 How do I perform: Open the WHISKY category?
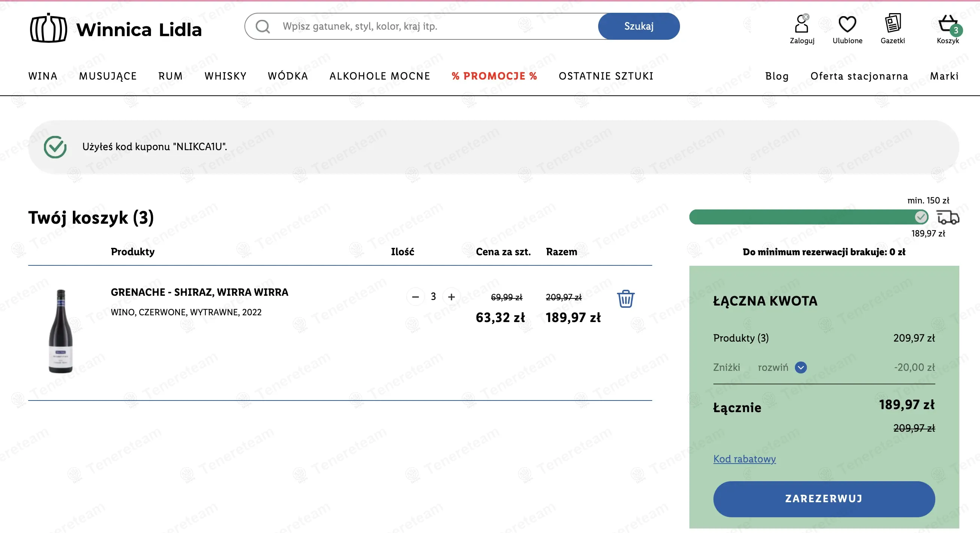pyautogui.click(x=226, y=76)
